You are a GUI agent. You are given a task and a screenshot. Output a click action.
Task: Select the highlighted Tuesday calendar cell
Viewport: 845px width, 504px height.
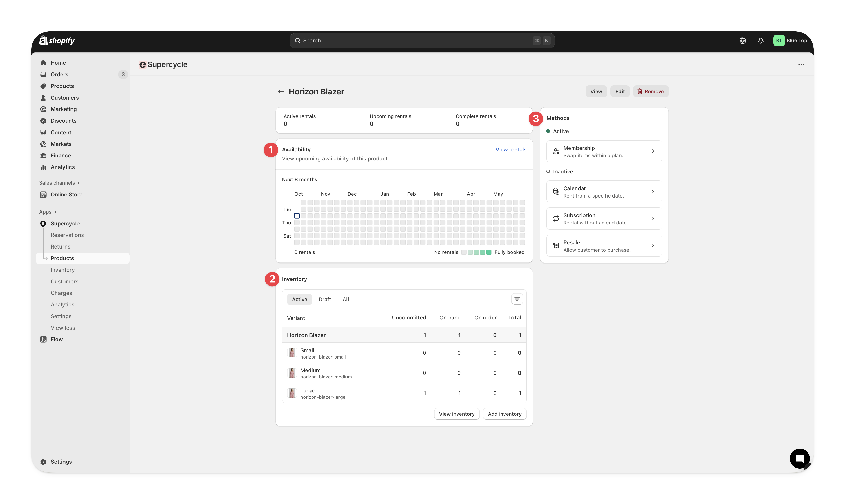coord(297,216)
